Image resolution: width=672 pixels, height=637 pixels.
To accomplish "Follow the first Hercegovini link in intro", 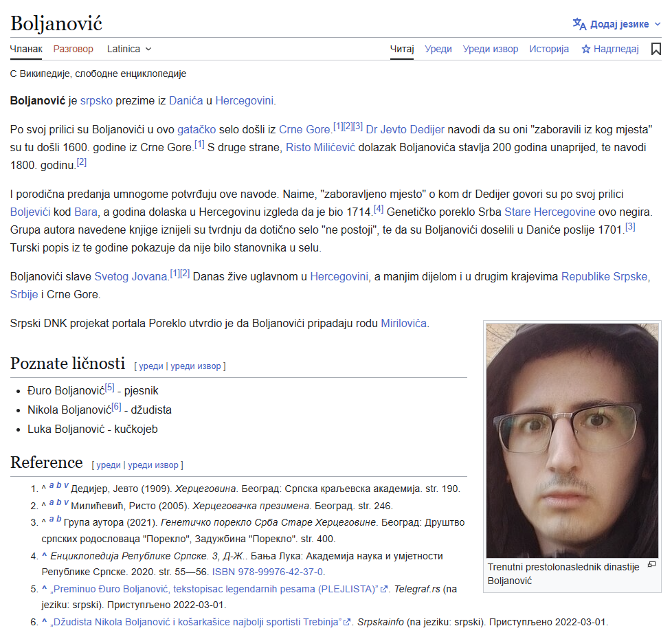I will point(245,101).
